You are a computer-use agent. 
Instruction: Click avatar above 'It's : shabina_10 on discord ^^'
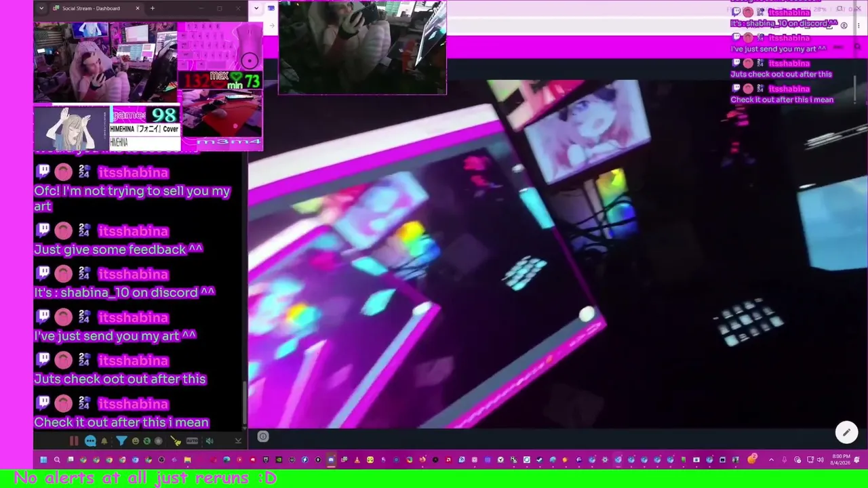coord(63,274)
